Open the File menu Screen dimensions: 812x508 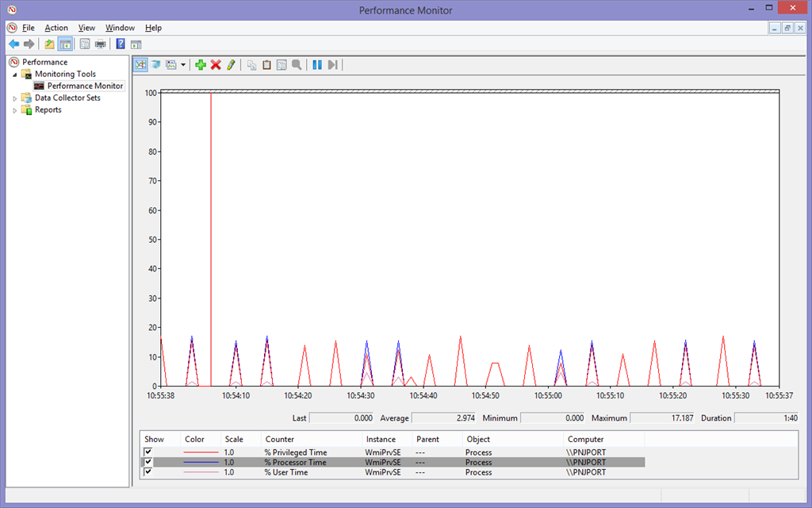coord(29,28)
